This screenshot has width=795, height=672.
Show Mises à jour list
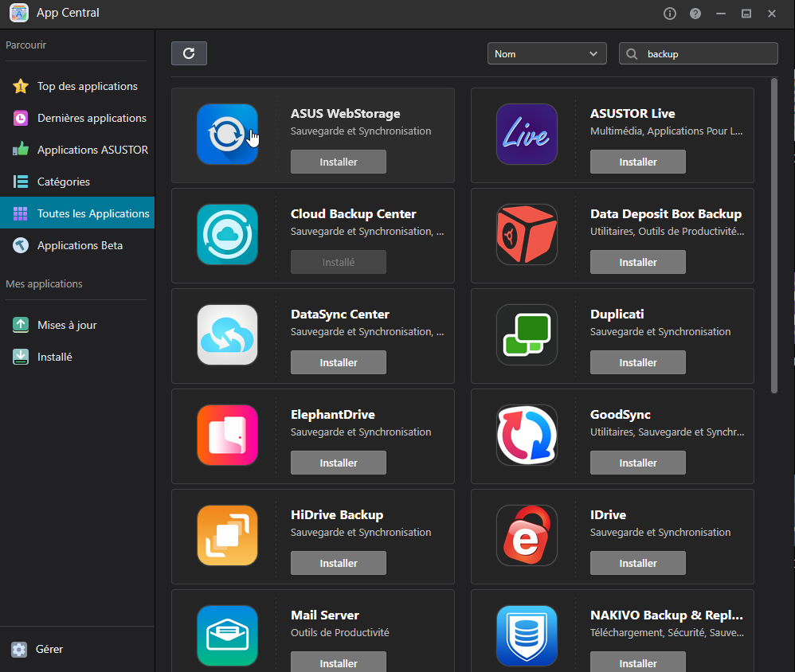(x=77, y=325)
